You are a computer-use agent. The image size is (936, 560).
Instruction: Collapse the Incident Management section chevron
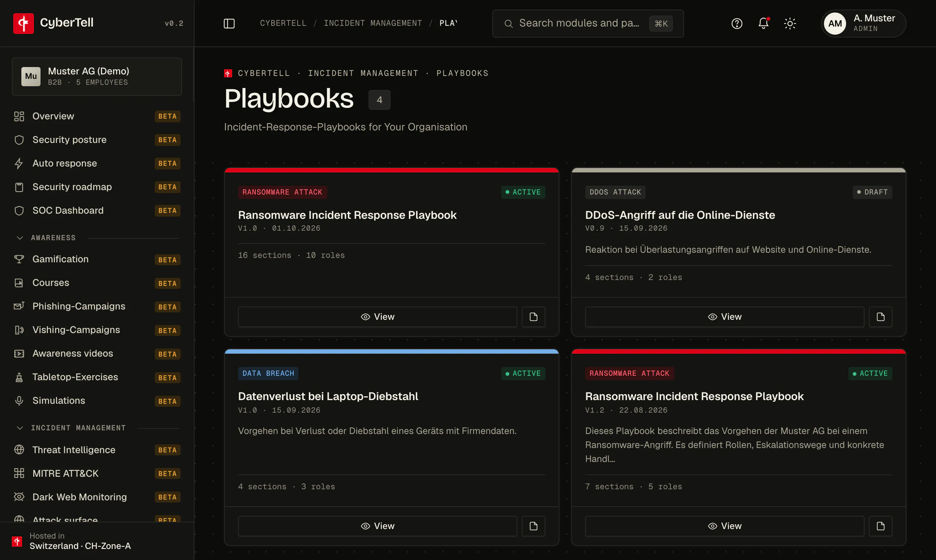pos(20,428)
